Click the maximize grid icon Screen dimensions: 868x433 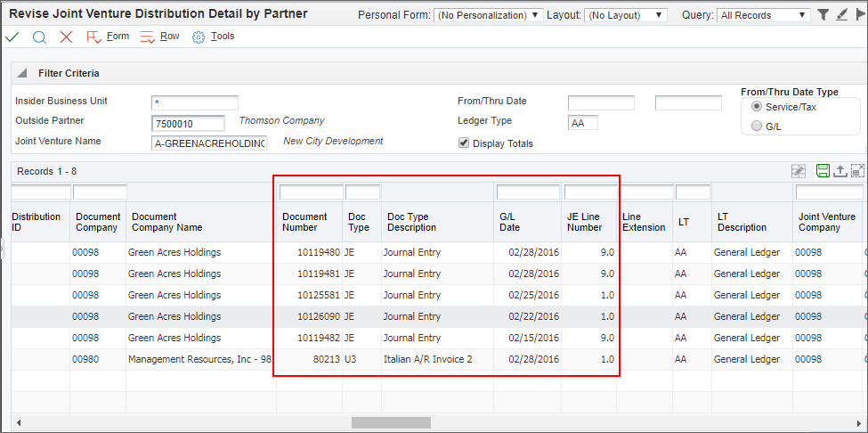tap(857, 171)
